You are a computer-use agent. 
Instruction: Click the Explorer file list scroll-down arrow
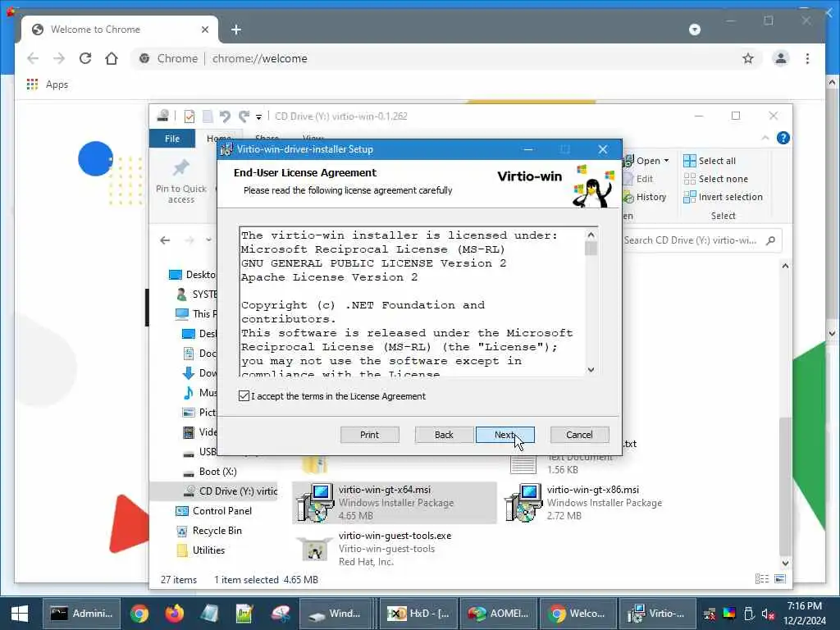point(785,563)
